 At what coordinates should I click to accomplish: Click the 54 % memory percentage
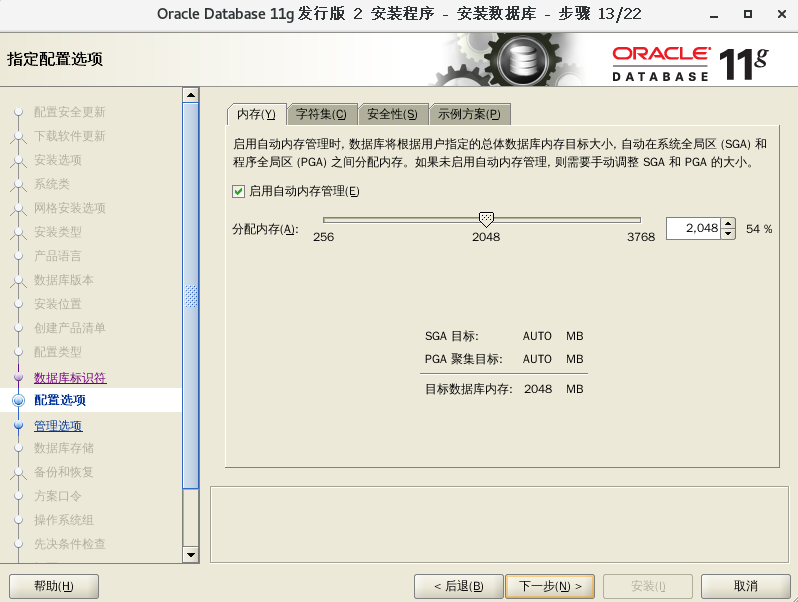(x=759, y=229)
